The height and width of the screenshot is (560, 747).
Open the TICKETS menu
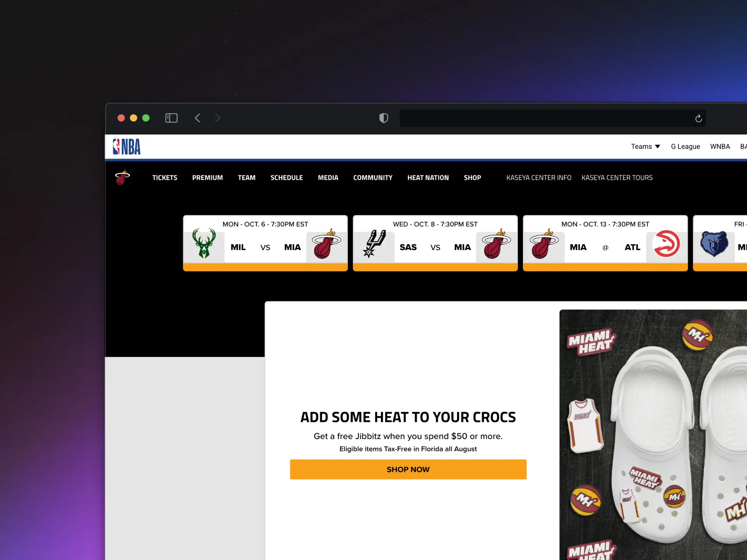point(165,178)
